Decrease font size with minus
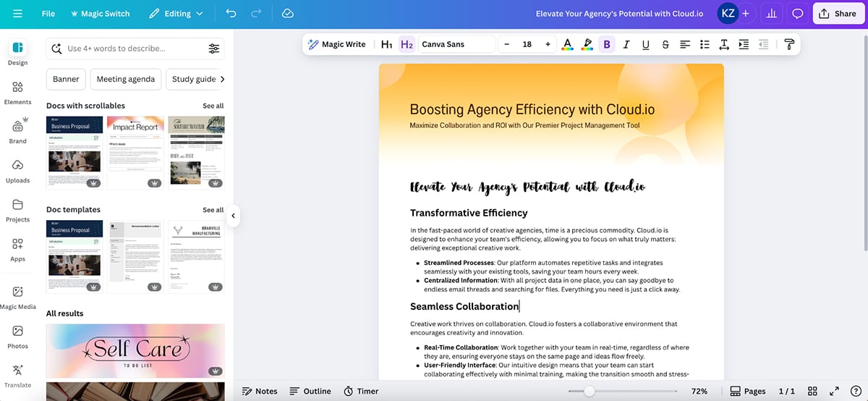The width and height of the screenshot is (868, 401). (506, 44)
